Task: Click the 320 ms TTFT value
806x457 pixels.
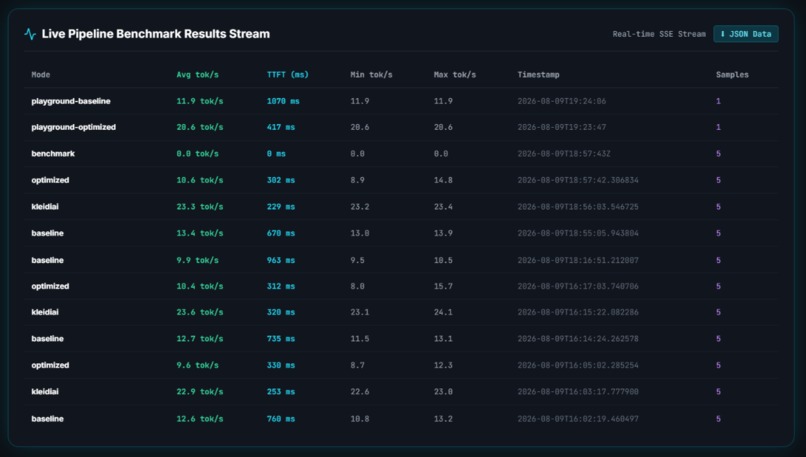Action: 281,312
